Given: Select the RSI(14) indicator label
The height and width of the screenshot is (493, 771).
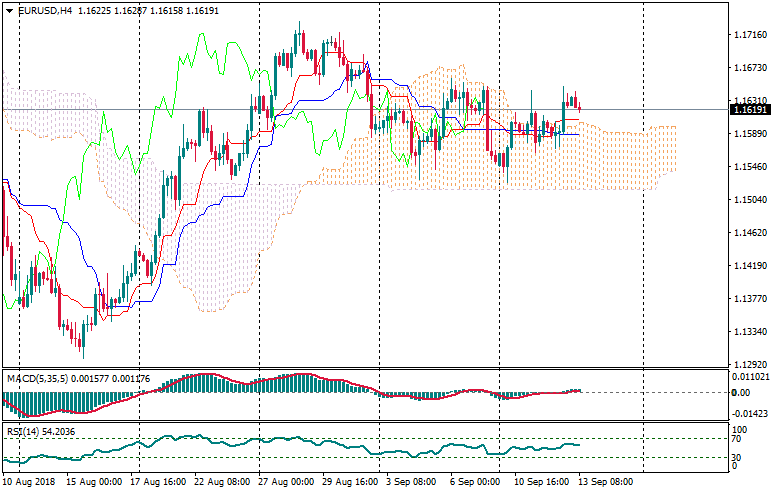Looking at the screenshot, I should pos(24,432).
